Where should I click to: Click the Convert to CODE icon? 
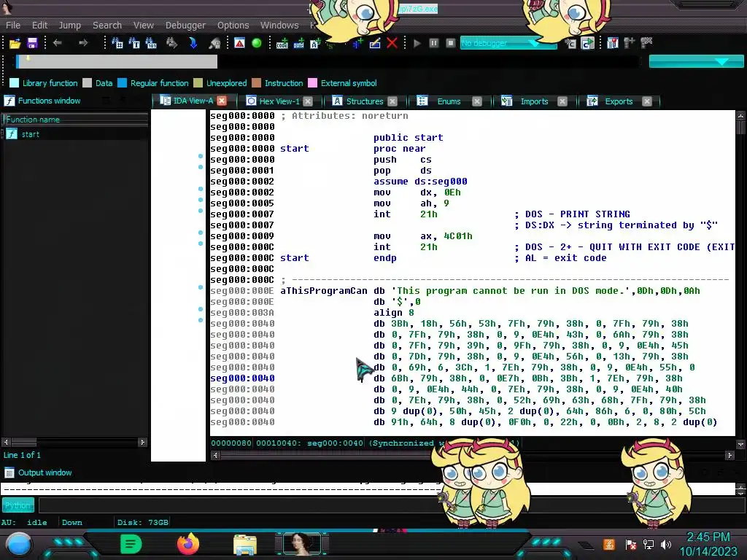tap(282, 43)
